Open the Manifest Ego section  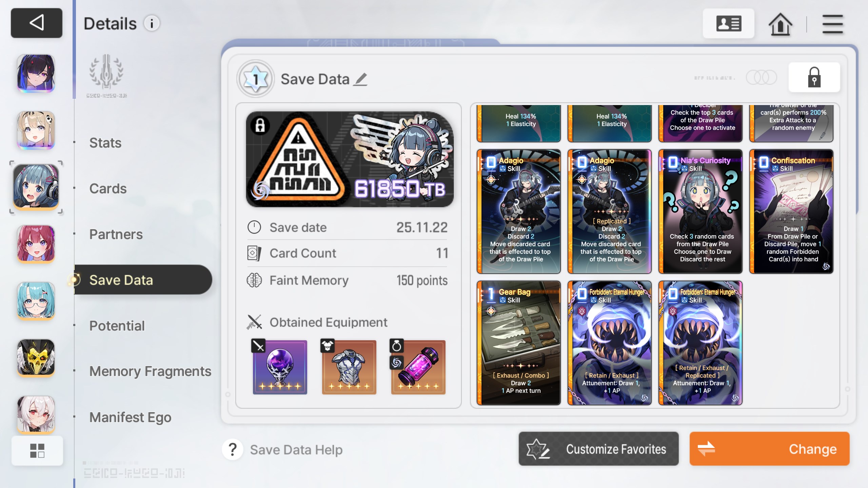(x=130, y=417)
